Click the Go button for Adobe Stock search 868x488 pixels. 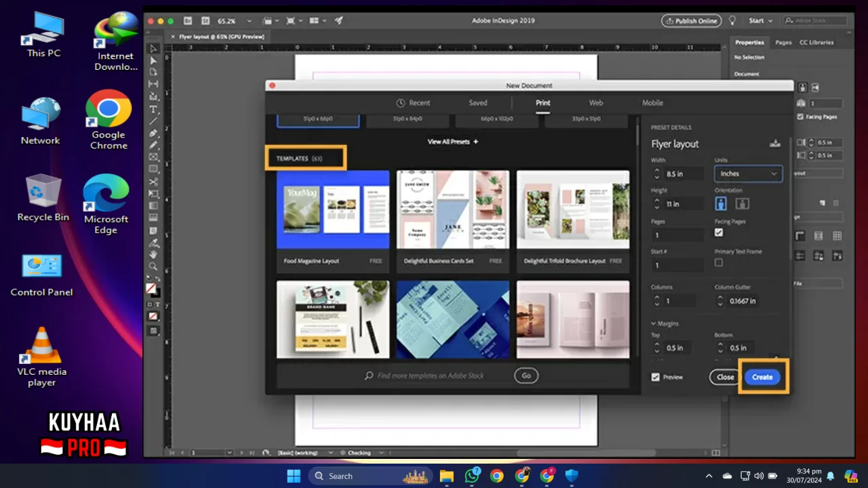(526, 375)
